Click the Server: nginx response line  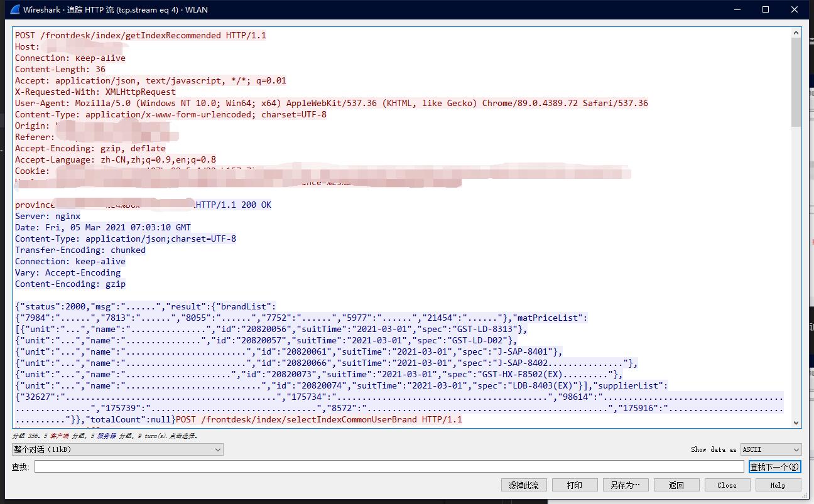48,216
